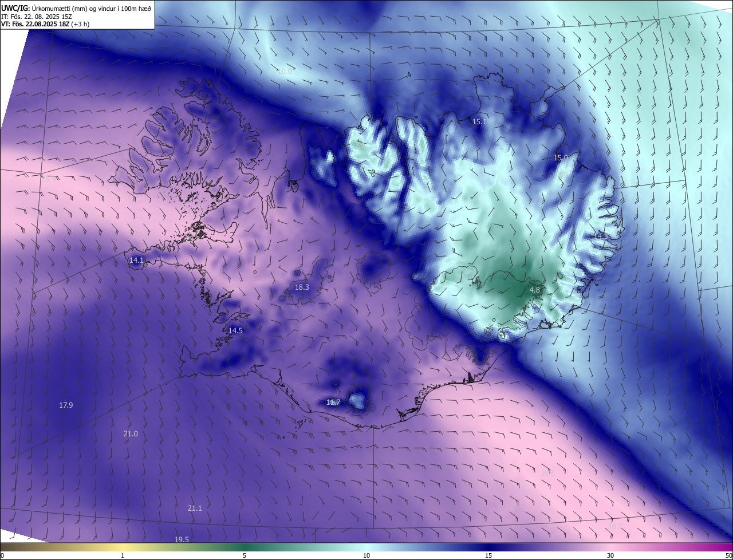Click the faint 30.6 value label
This screenshot has width=733, height=560.
click(547, 473)
